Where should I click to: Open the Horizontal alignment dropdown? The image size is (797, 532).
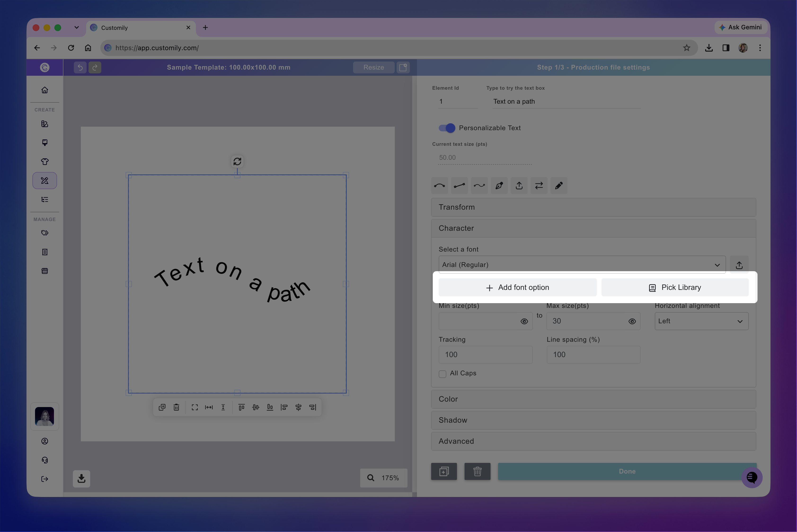coord(701,321)
